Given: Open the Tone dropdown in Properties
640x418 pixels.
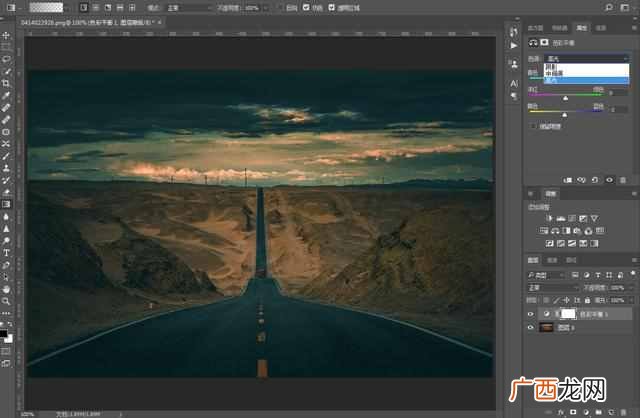Looking at the screenshot, I should [587, 58].
